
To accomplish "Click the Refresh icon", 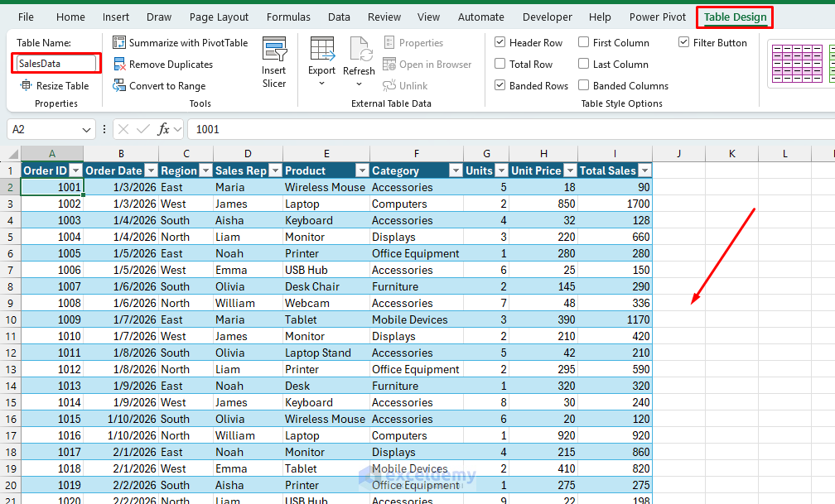I will pyautogui.click(x=360, y=49).
